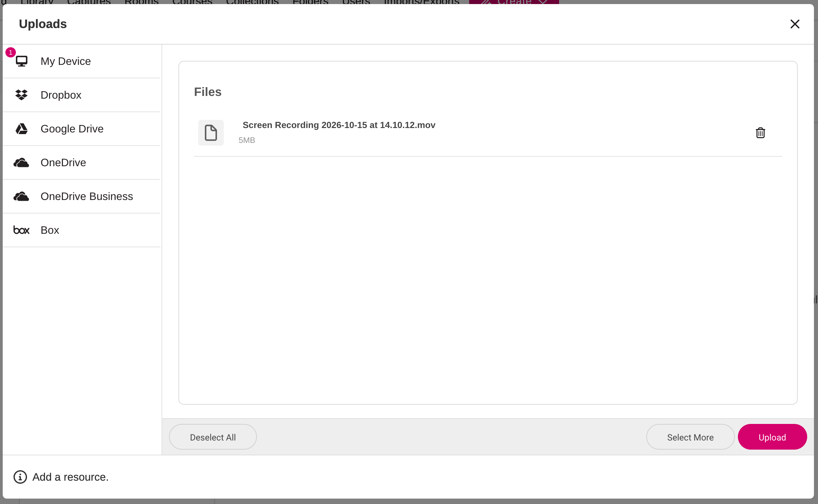This screenshot has height=504, width=818.
Task: Select OneDrive Business source
Action: point(82,196)
